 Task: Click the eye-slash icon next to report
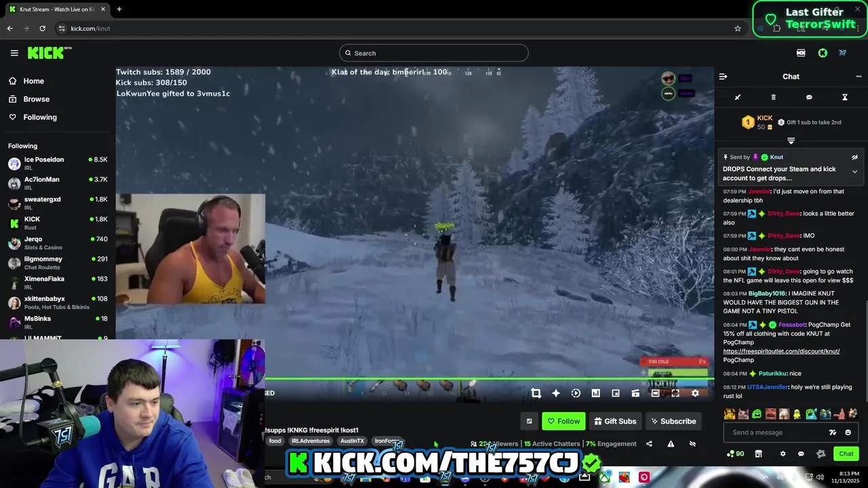692,444
